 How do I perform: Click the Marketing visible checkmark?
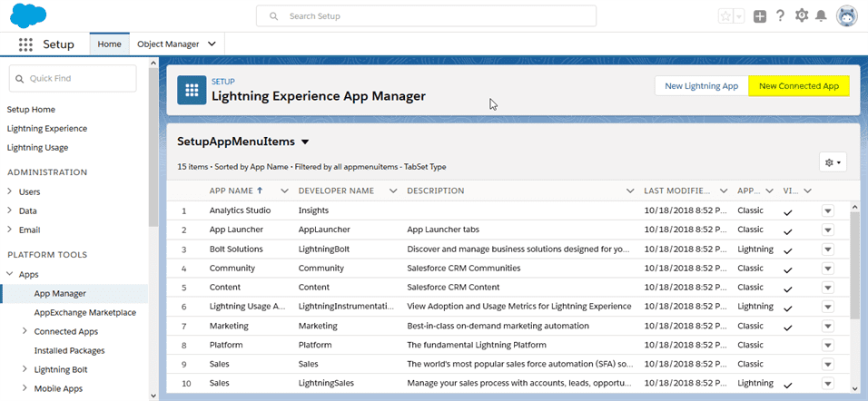788,328
